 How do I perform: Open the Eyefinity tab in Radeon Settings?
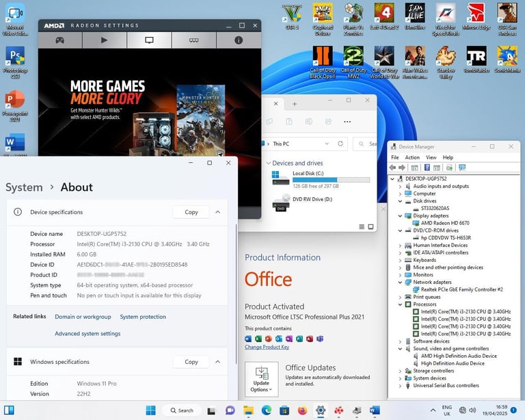(194, 40)
